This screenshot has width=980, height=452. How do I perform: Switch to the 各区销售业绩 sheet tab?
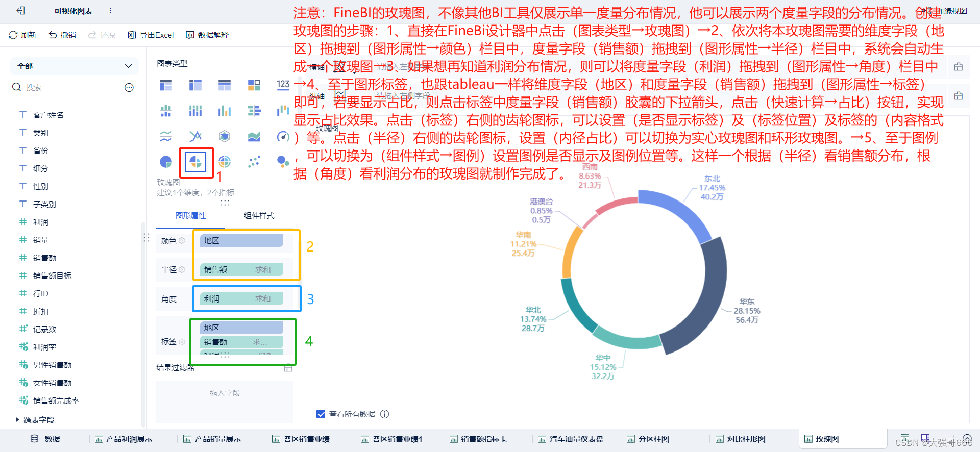pos(301,439)
